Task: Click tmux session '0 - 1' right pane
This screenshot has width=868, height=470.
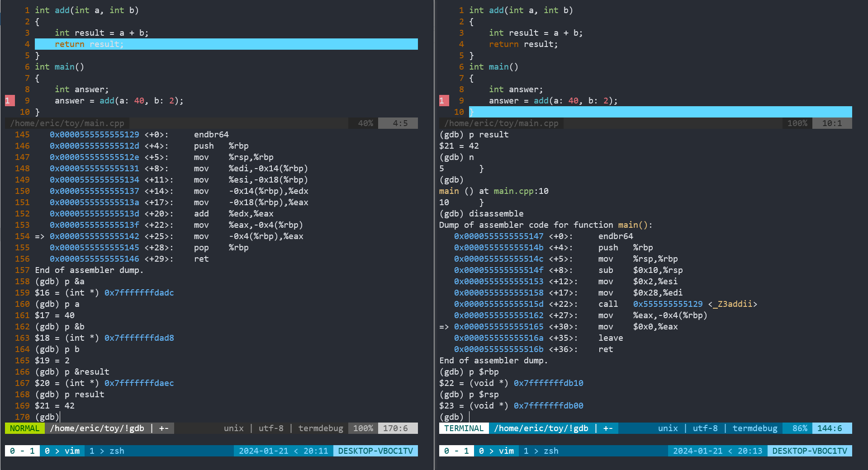Action: pos(456,451)
